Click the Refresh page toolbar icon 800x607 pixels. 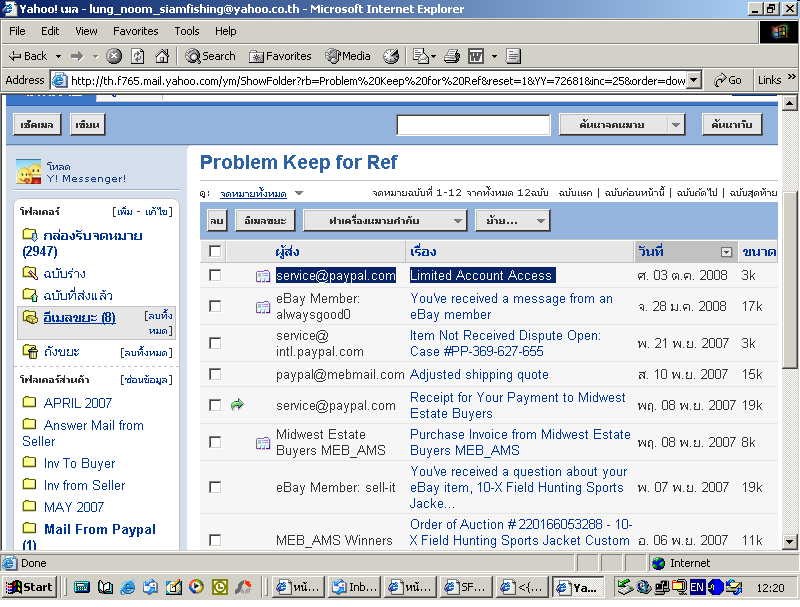tap(138, 56)
